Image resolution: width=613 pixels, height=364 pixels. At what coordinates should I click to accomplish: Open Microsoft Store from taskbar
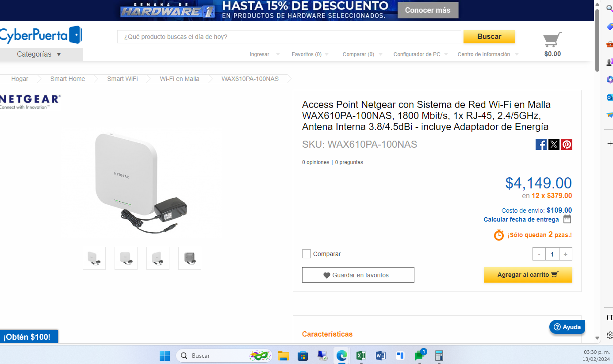coord(303,356)
